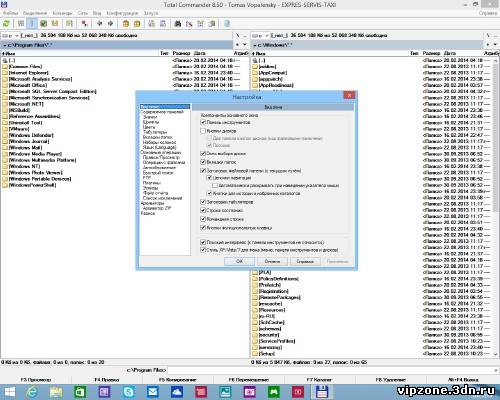Uncheck the 'Вкладки папок' checkbox
500x400 pixels.
point(203,162)
